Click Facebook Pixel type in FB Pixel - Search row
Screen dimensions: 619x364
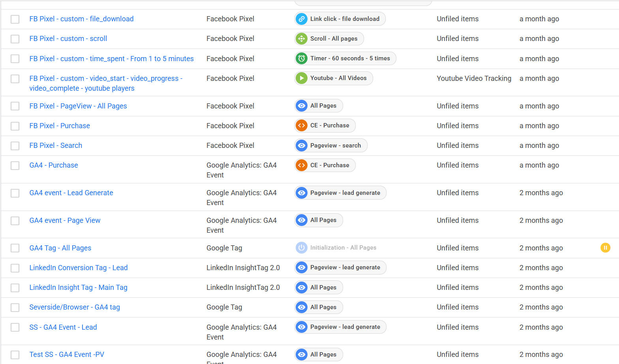(230, 146)
